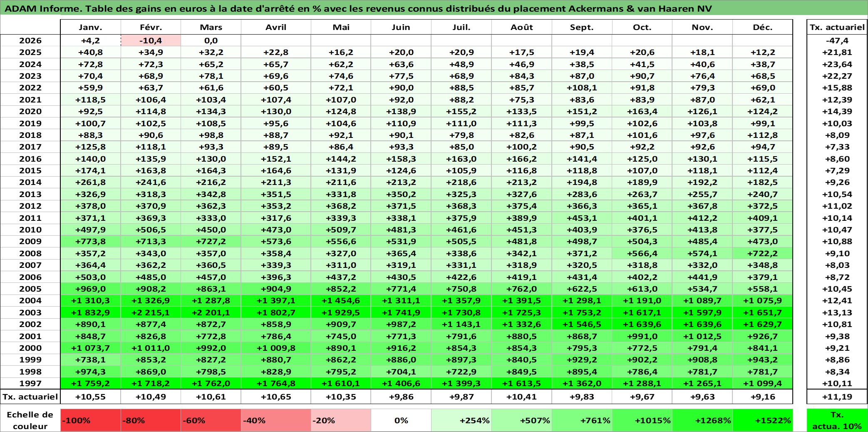Click the 'Déc.' column header
Screen dimensions: 868x432
763,27
